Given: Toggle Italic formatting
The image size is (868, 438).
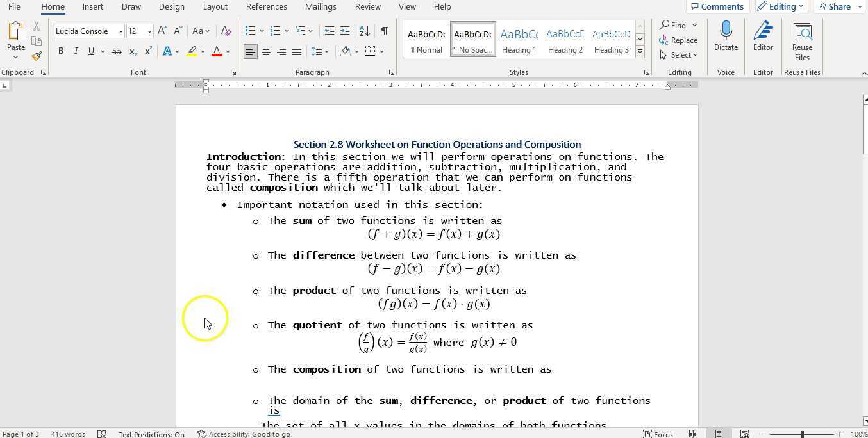Looking at the screenshot, I should click(76, 51).
